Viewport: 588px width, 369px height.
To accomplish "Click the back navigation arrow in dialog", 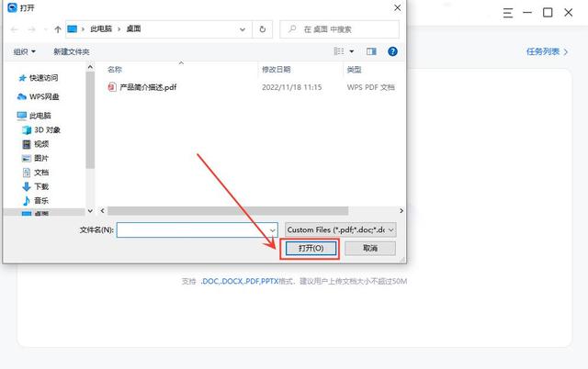I will tap(15, 29).
